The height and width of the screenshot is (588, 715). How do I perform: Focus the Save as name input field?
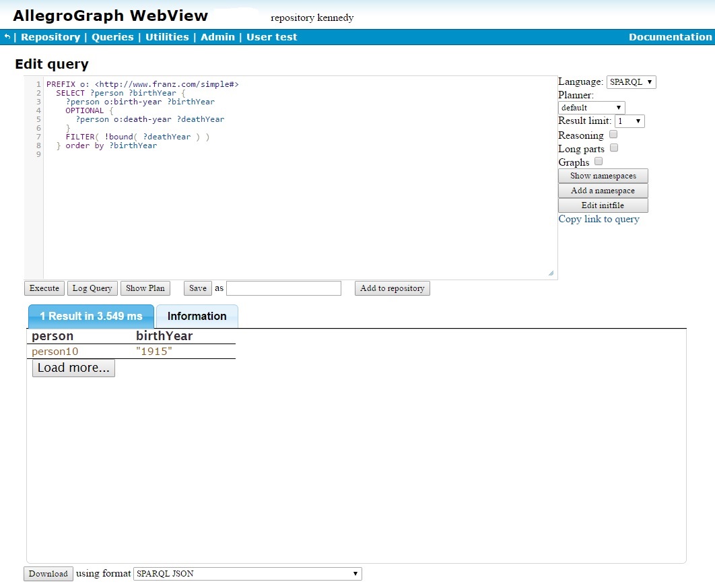tap(283, 288)
